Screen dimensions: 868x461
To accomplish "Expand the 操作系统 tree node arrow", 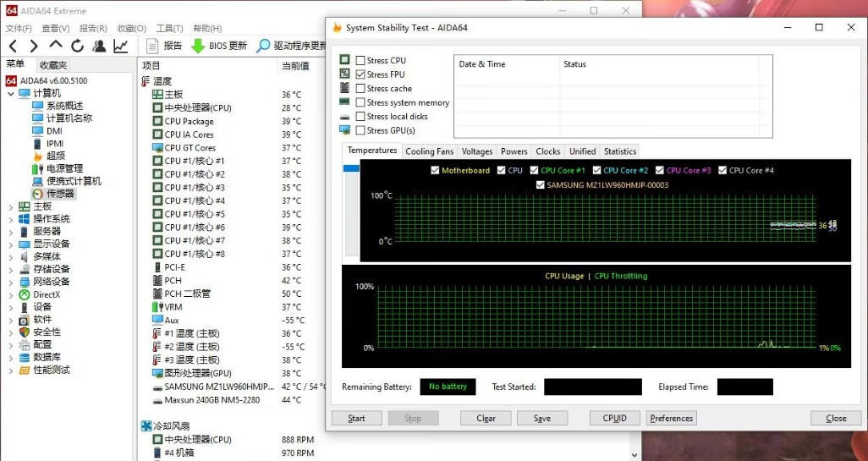I will [x=11, y=219].
